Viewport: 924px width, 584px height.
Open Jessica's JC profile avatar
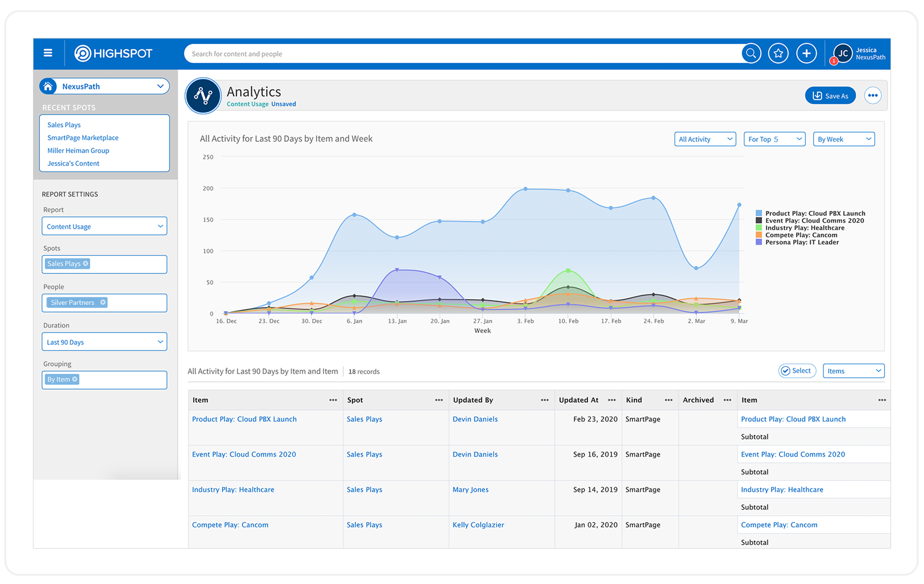(843, 53)
